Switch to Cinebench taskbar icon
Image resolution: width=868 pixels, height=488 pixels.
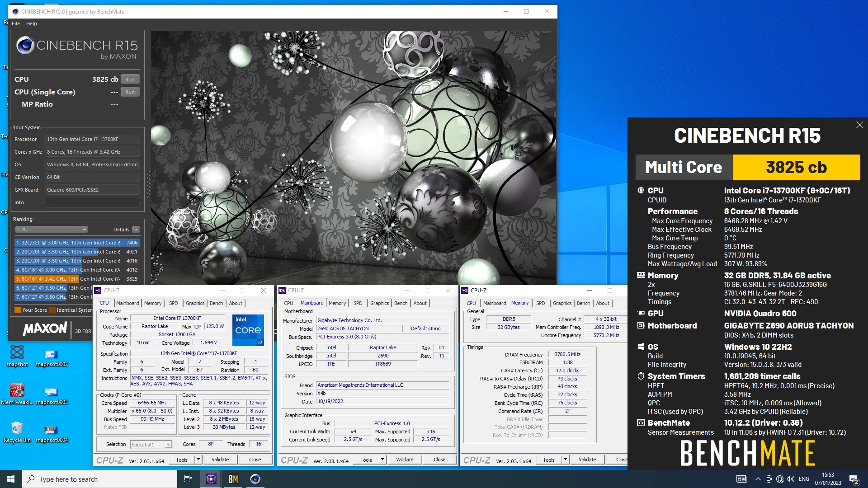[x=255, y=479]
